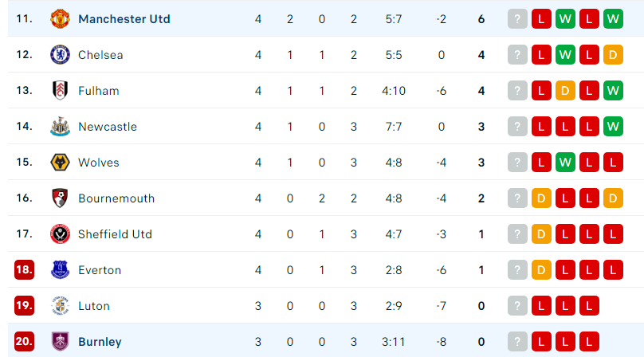Click the Everton club crest

60,270
